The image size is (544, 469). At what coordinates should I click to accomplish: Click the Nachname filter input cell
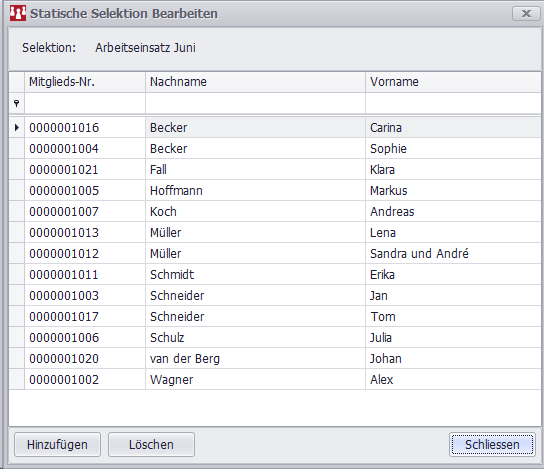click(x=255, y=103)
